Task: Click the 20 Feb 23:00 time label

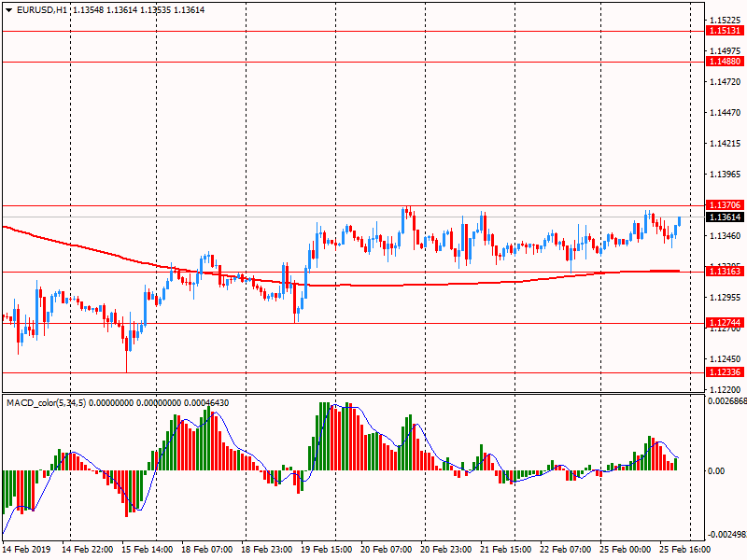Action: 446,551
